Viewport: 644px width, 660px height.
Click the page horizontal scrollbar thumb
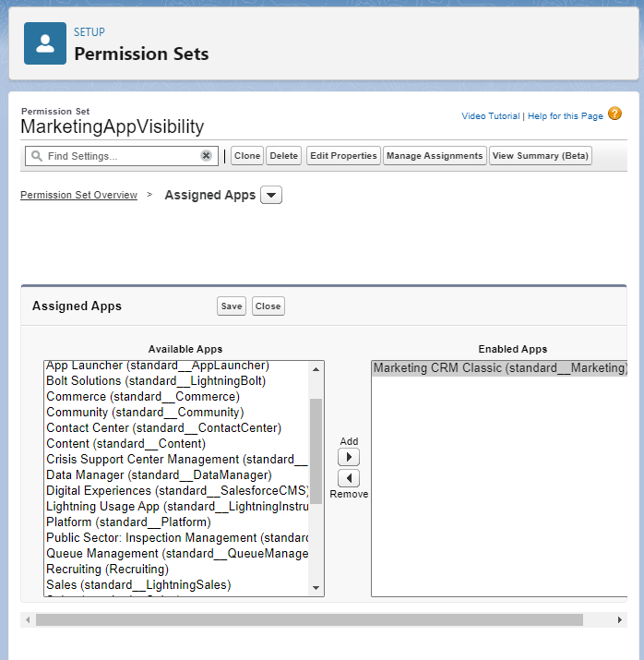pos(309,620)
